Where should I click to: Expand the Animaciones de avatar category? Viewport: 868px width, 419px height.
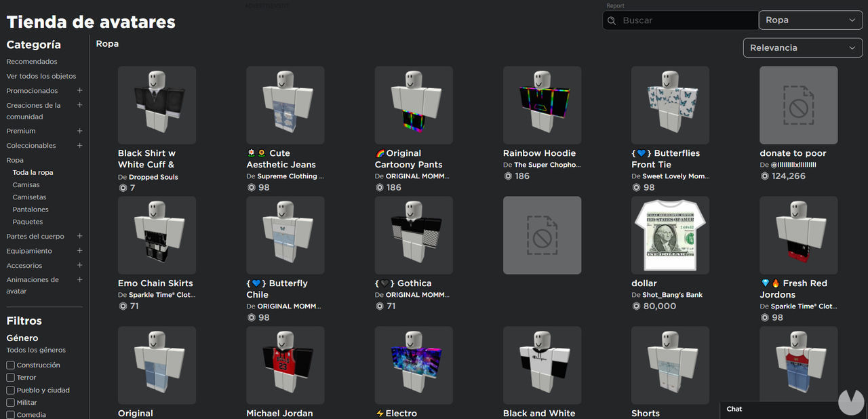point(79,279)
